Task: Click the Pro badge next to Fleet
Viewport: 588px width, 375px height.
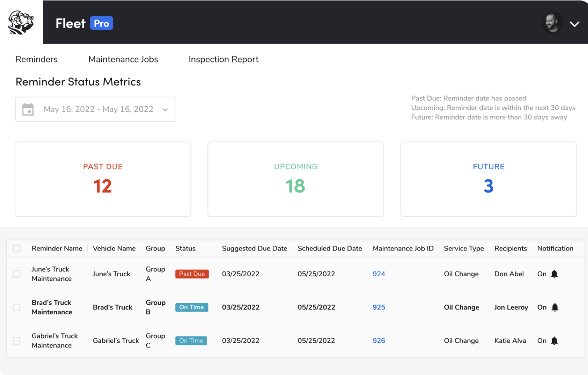Action: 101,23
